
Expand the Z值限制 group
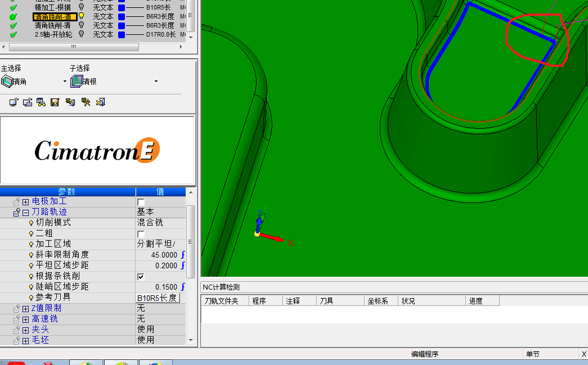pyautogui.click(x=25, y=309)
